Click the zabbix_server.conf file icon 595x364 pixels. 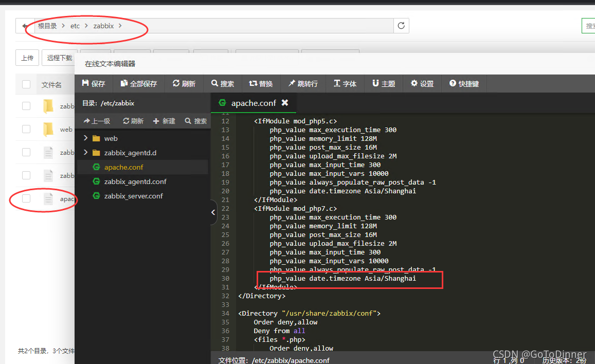96,196
